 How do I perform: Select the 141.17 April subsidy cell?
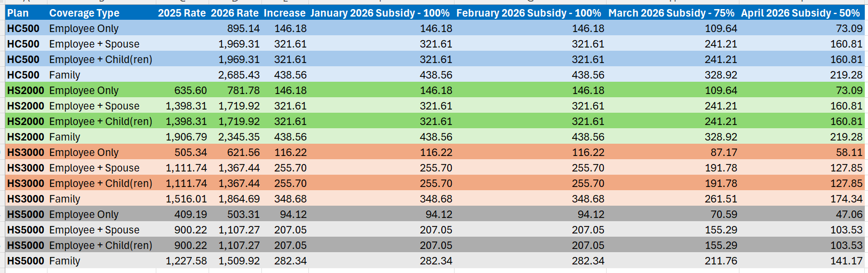[x=846, y=261]
